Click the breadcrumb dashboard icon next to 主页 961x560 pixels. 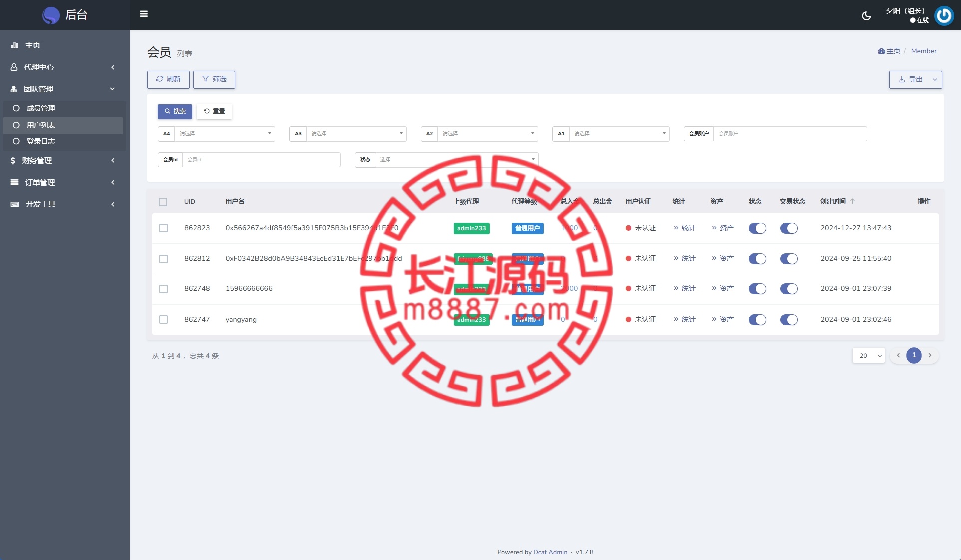pyautogui.click(x=881, y=51)
